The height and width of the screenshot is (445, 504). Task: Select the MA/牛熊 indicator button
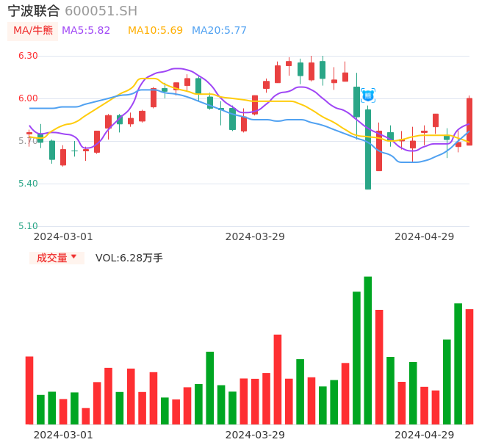pyautogui.click(x=33, y=31)
